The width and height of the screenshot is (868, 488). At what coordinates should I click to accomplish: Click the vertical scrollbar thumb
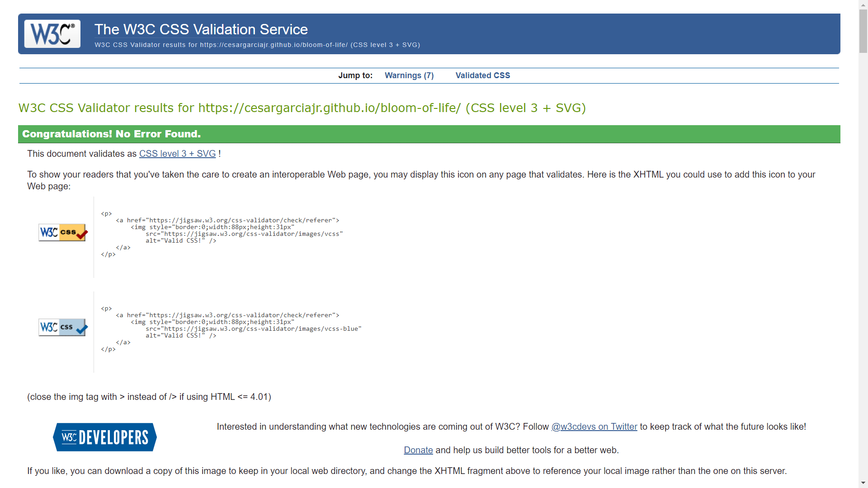863,31
